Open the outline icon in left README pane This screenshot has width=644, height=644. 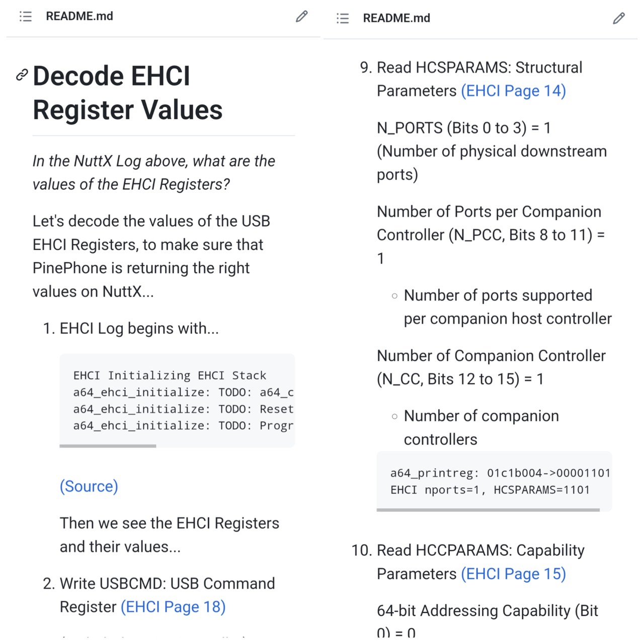(26, 17)
